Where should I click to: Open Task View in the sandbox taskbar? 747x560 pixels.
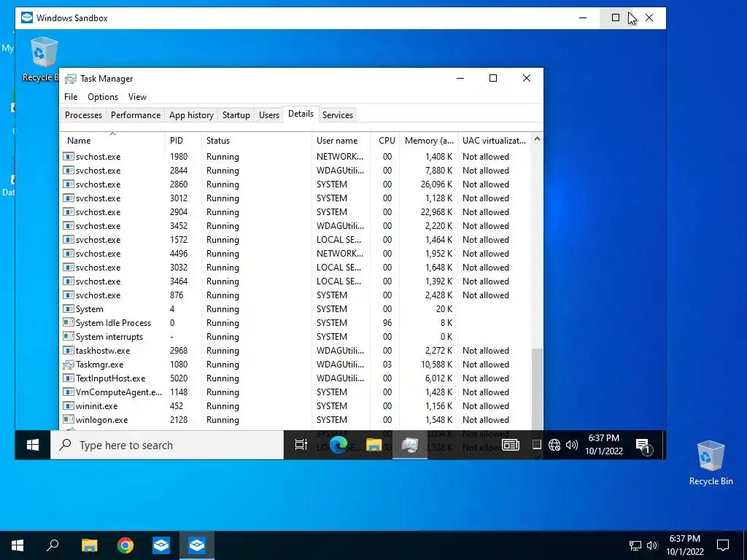click(301, 445)
